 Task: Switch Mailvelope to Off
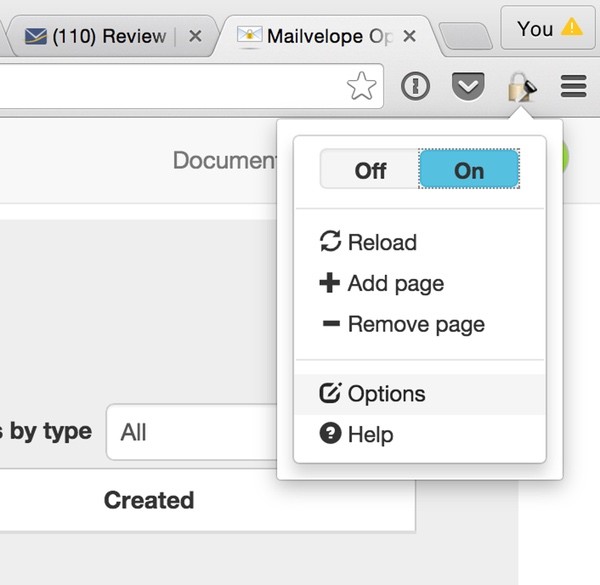coord(370,169)
